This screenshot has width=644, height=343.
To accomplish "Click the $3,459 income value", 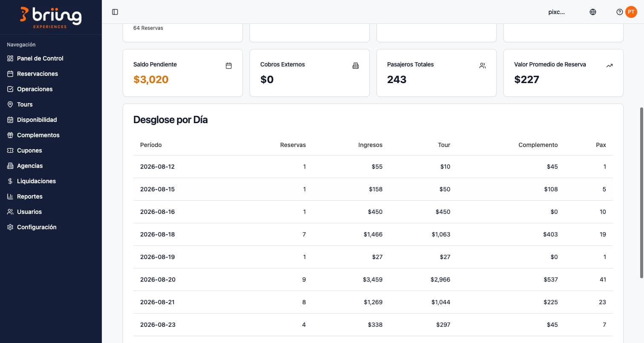I will click(x=373, y=280).
